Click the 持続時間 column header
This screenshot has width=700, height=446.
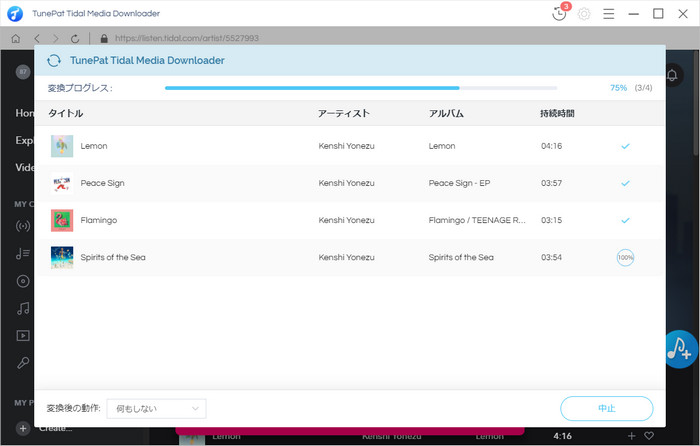pyautogui.click(x=557, y=113)
